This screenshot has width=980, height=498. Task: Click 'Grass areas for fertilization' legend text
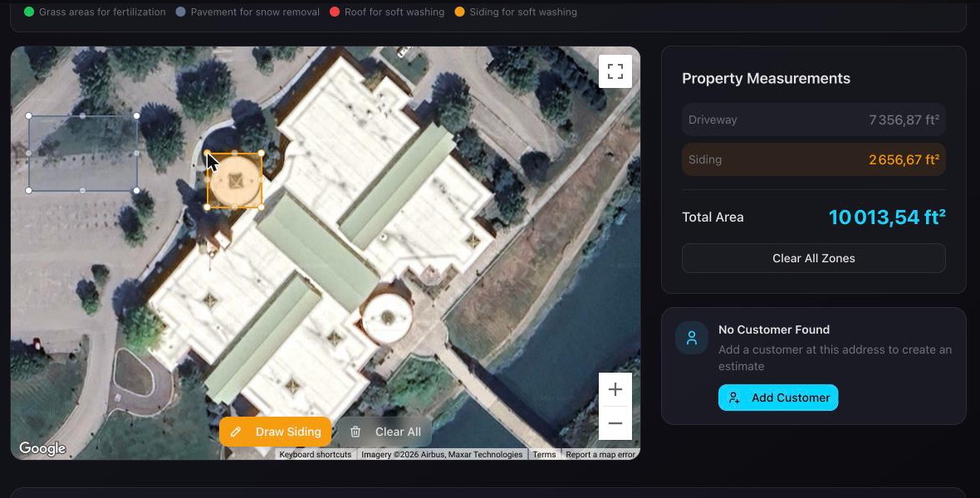pos(102,12)
